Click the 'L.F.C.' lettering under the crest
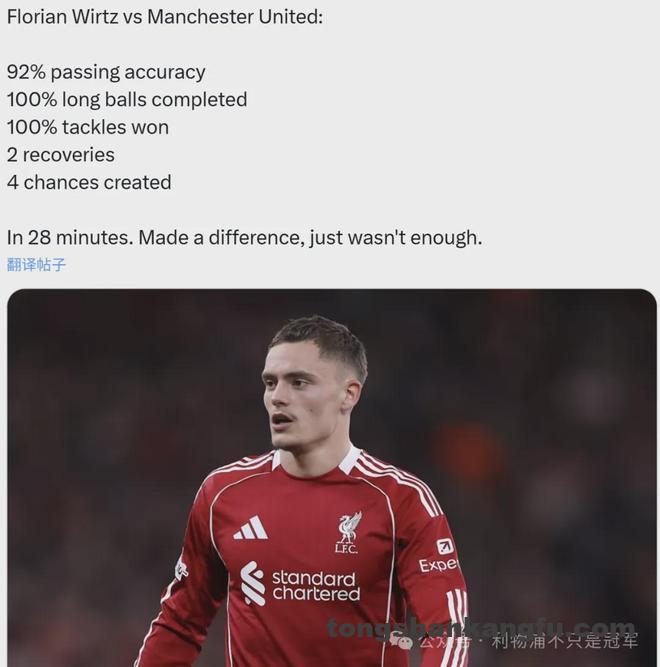Screen dimensions: 660x667 [x=347, y=548]
